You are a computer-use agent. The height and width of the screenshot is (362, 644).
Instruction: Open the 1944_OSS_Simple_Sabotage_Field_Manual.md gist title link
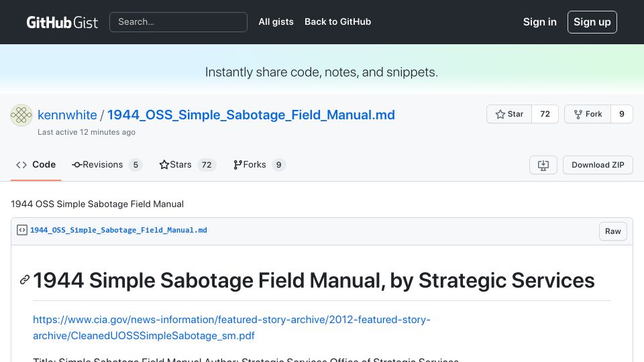point(251,115)
